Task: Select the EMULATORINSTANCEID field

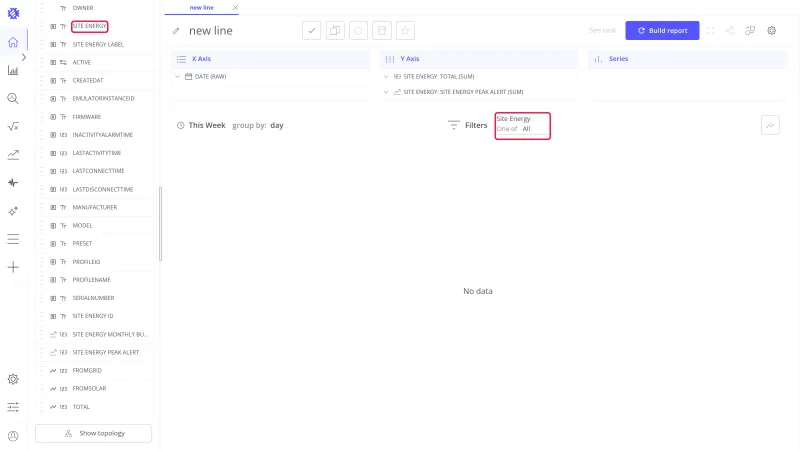Action: (104, 98)
